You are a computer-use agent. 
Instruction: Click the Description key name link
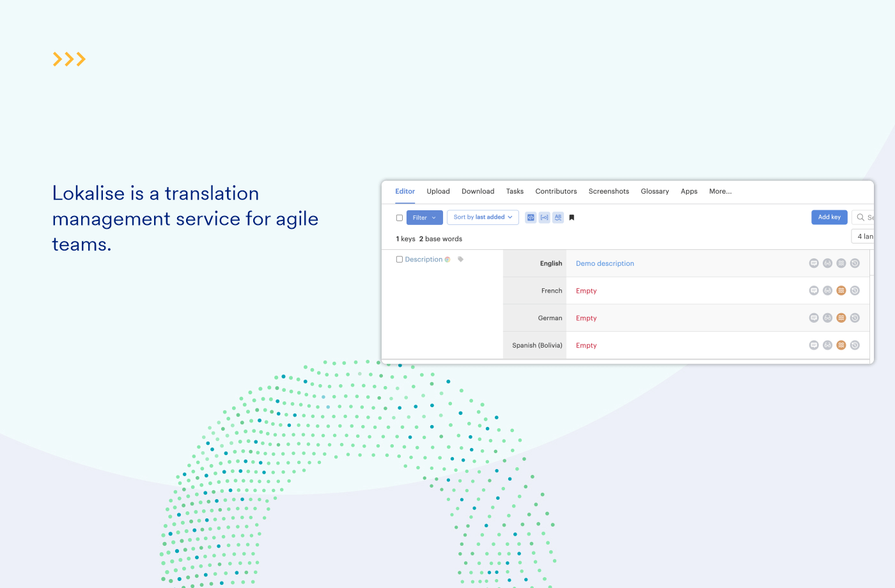click(424, 259)
